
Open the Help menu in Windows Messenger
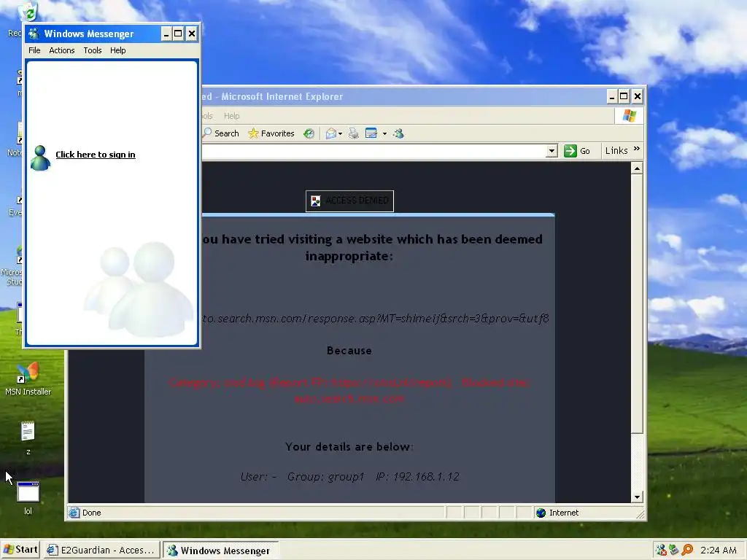(117, 50)
